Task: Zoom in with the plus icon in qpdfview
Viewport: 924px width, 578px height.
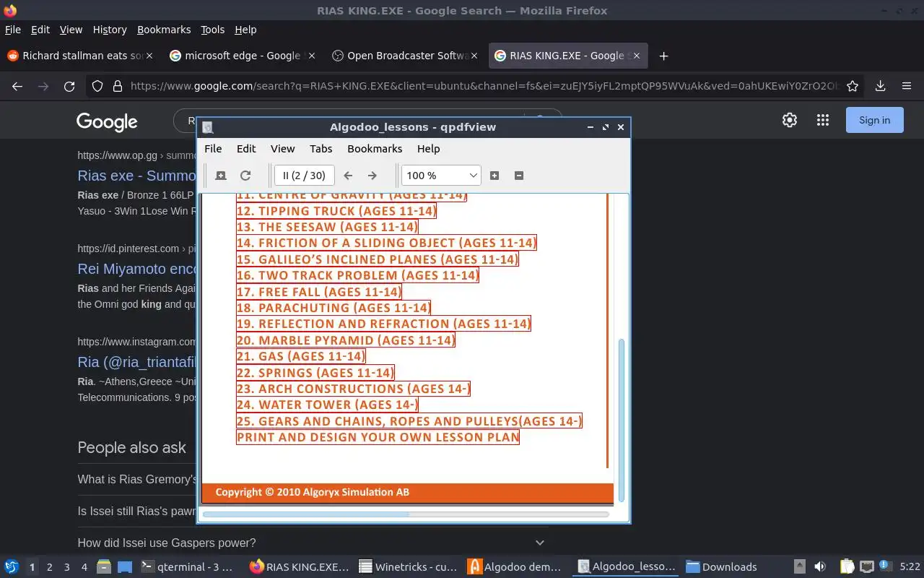Action: [494, 176]
